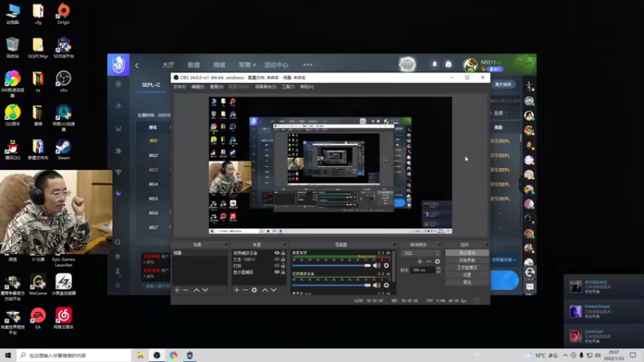The image size is (644, 362).
Task: Open first mixer channel settings gear
Action: point(386,265)
